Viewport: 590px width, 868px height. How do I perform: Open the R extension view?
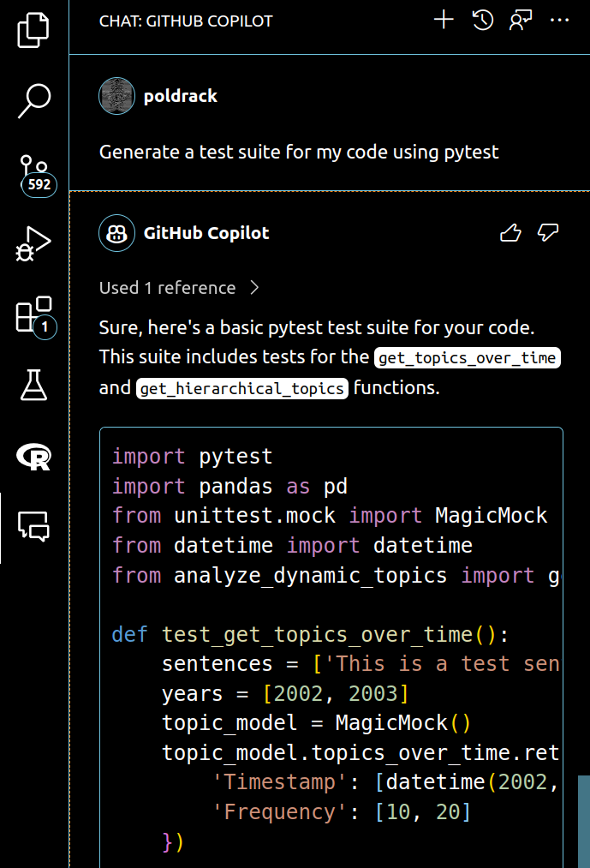(x=33, y=457)
